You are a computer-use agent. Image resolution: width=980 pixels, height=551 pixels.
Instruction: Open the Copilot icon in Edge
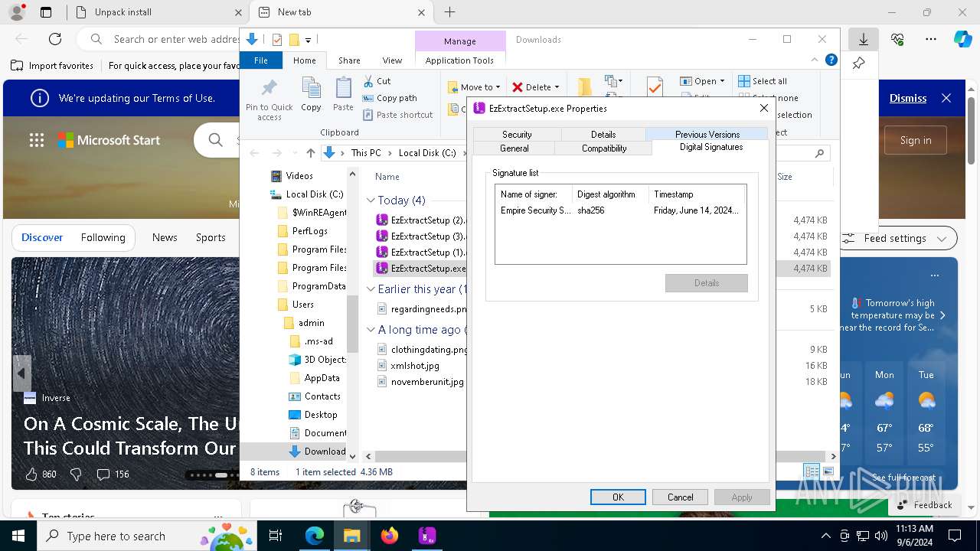coord(962,39)
